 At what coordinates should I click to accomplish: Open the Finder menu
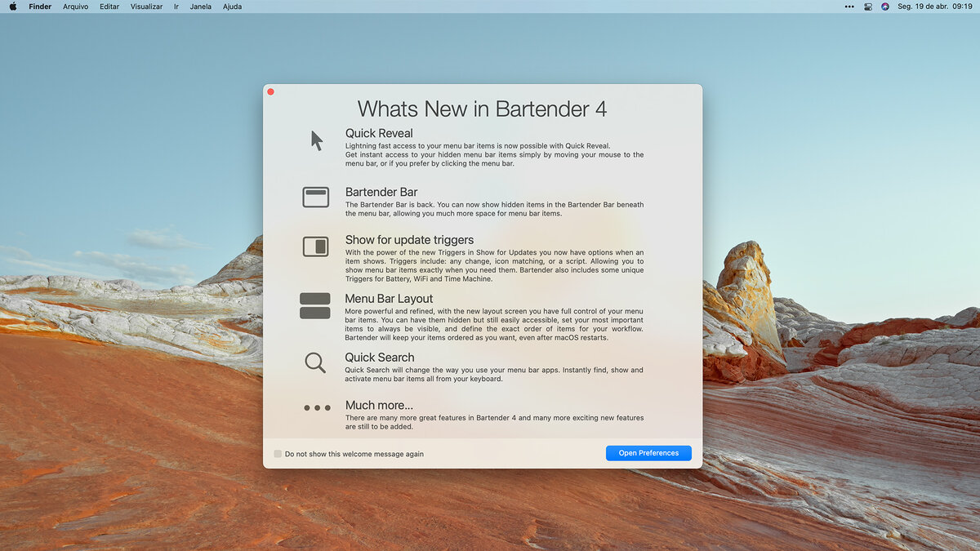(x=40, y=7)
